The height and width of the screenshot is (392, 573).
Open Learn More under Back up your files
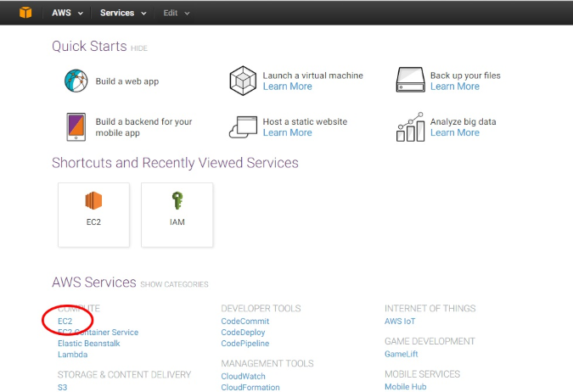455,87
